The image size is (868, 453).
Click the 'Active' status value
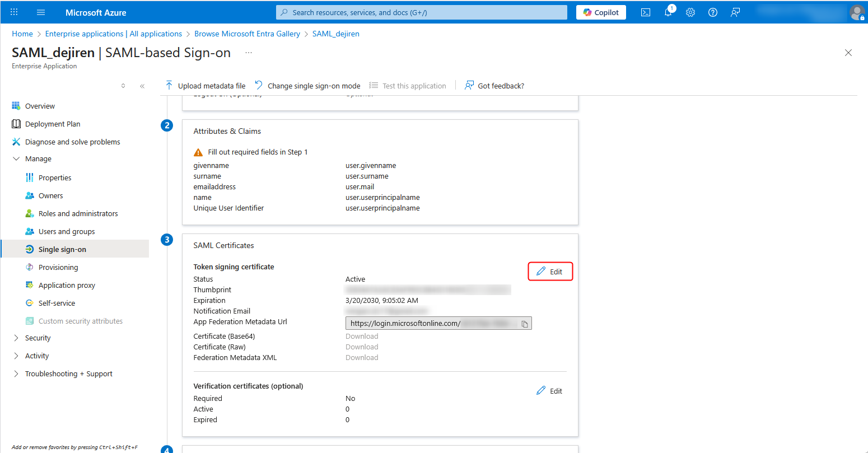355,279
